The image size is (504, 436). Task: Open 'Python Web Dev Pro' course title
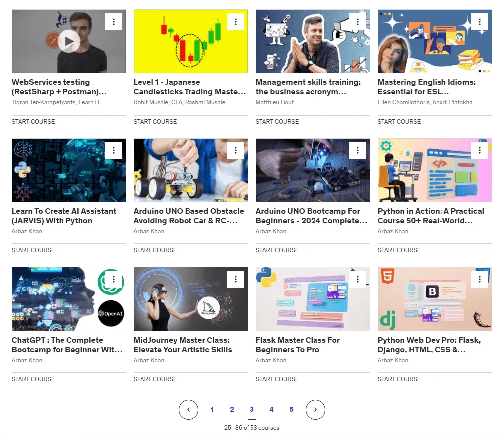pyautogui.click(x=430, y=345)
